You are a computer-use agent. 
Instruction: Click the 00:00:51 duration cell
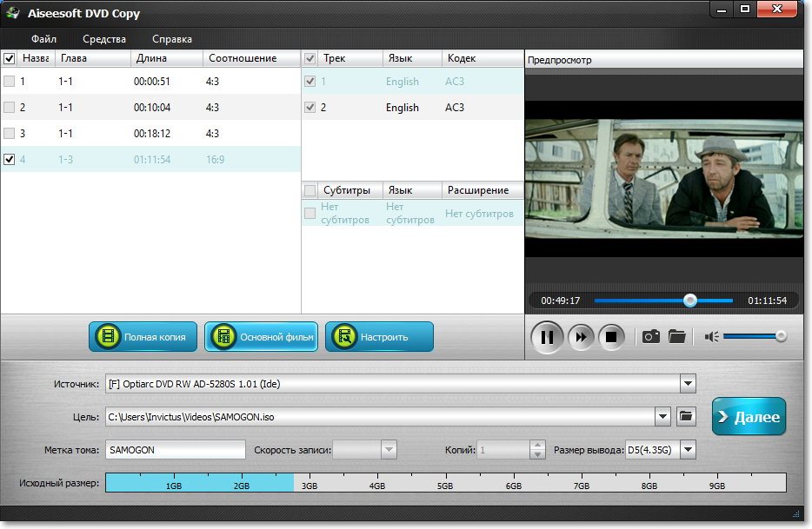(152, 82)
